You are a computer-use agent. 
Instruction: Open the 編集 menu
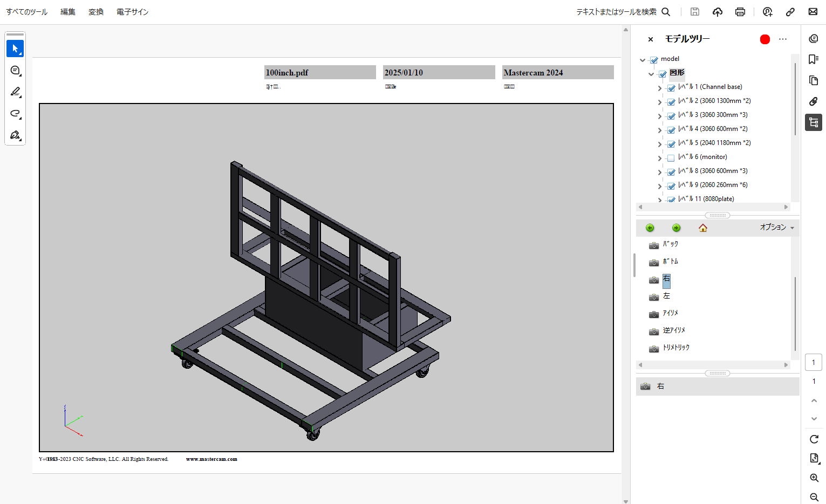[x=68, y=11]
